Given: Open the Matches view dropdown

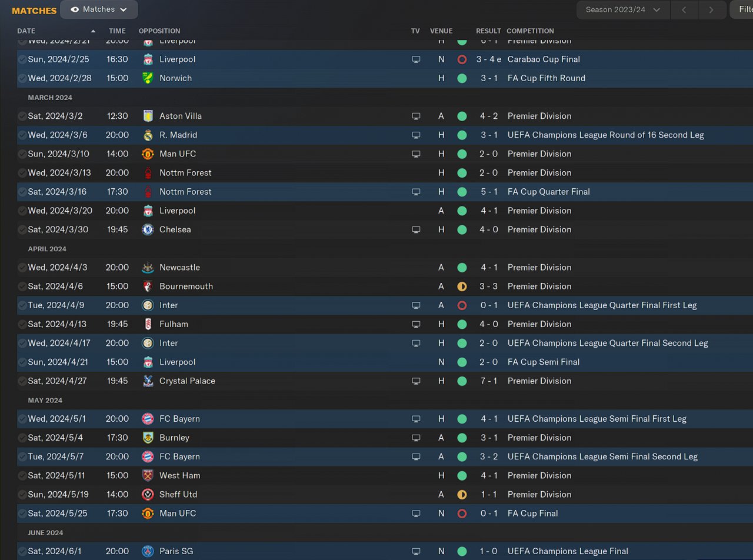Looking at the screenshot, I should [99, 9].
